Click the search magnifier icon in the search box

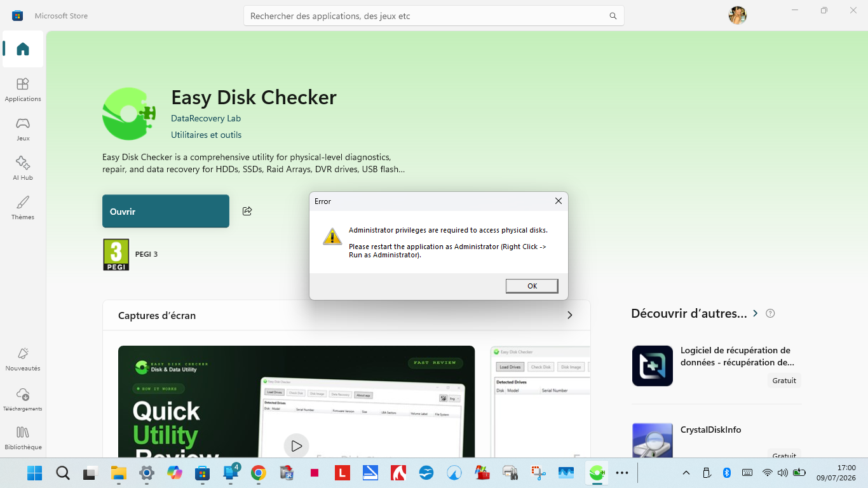click(x=613, y=16)
